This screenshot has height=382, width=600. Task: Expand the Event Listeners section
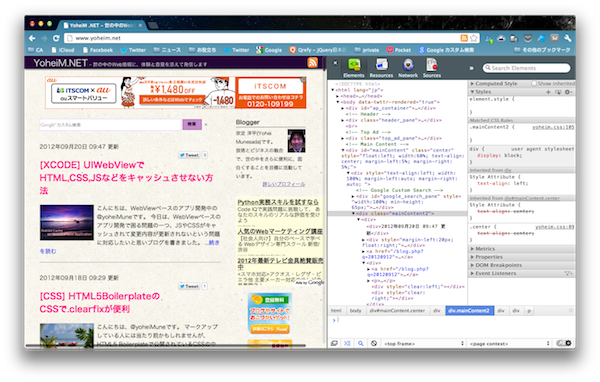493,274
